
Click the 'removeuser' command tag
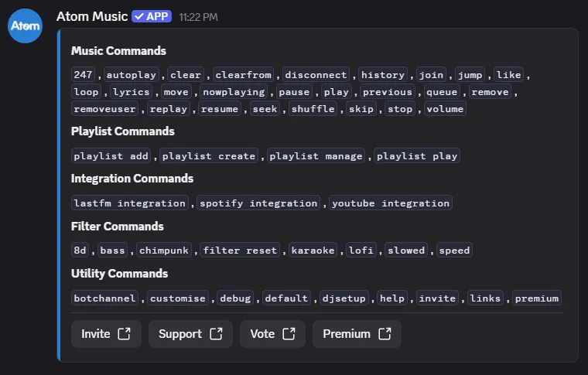pyautogui.click(x=105, y=109)
